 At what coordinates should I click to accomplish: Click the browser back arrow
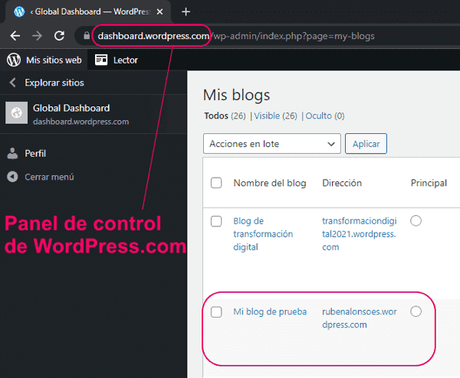click(x=15, y=36)
